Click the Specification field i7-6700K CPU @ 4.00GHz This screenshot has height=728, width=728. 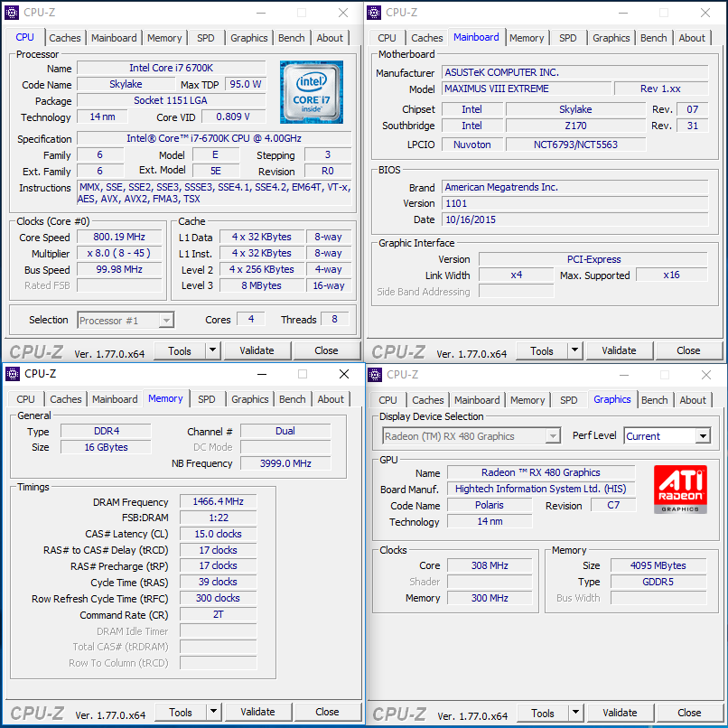(214, 138)
